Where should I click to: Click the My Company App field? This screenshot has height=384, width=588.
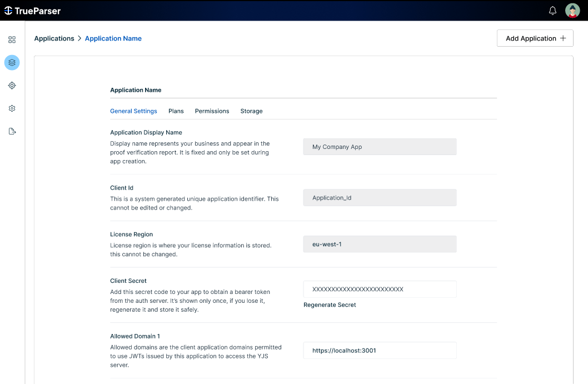tap(380, 147)
